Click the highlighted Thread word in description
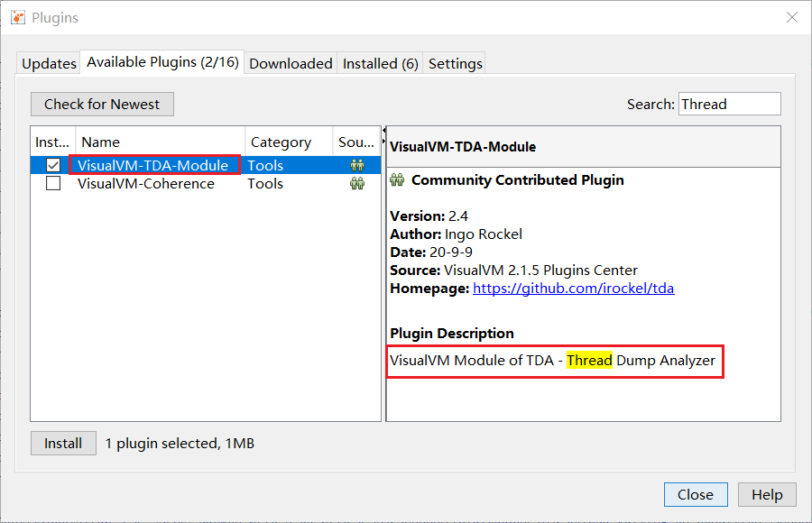 (x=589, y=361)
